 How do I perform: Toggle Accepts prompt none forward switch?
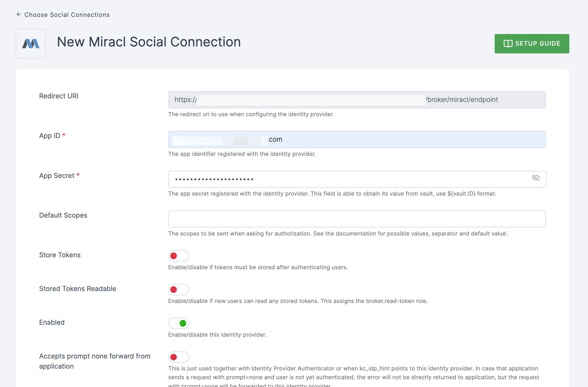coord(179,357)
